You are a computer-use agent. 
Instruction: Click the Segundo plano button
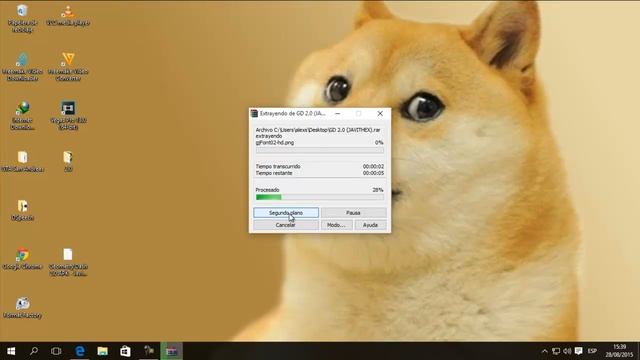point(286,213)
